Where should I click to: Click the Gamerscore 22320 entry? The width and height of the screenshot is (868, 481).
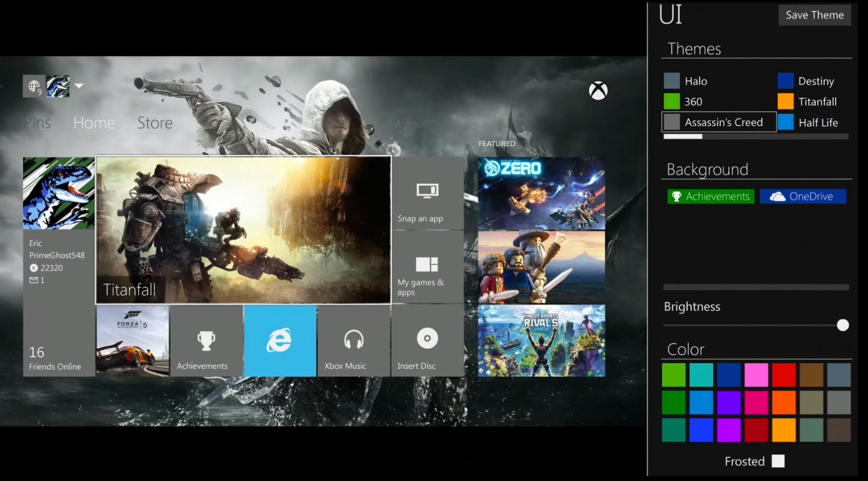(x=47, y=268)
